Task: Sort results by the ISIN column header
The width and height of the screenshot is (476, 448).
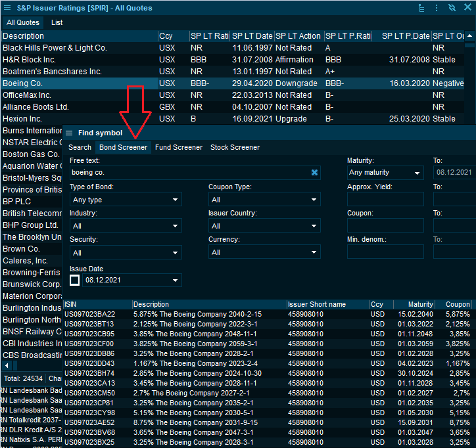Action: click(97, 304)
